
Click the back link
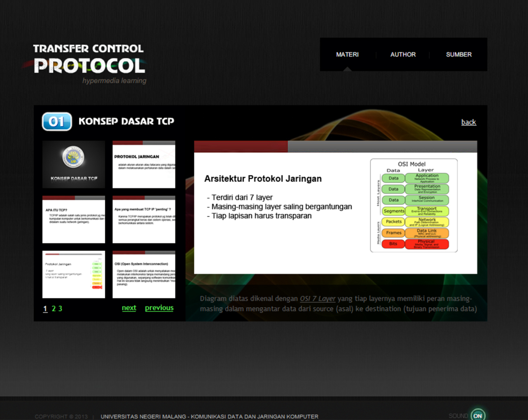coord(468,122)
